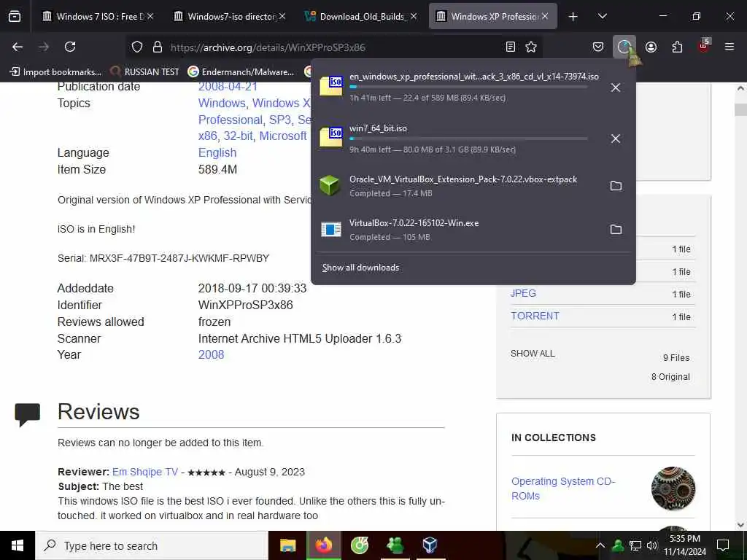The width and height of the screenshot is (747, 560).
Task: Click Show all downloads
Action: 360,268
